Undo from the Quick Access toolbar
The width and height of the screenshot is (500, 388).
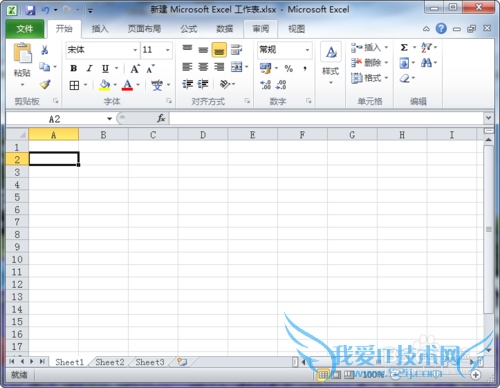point(45,10)
